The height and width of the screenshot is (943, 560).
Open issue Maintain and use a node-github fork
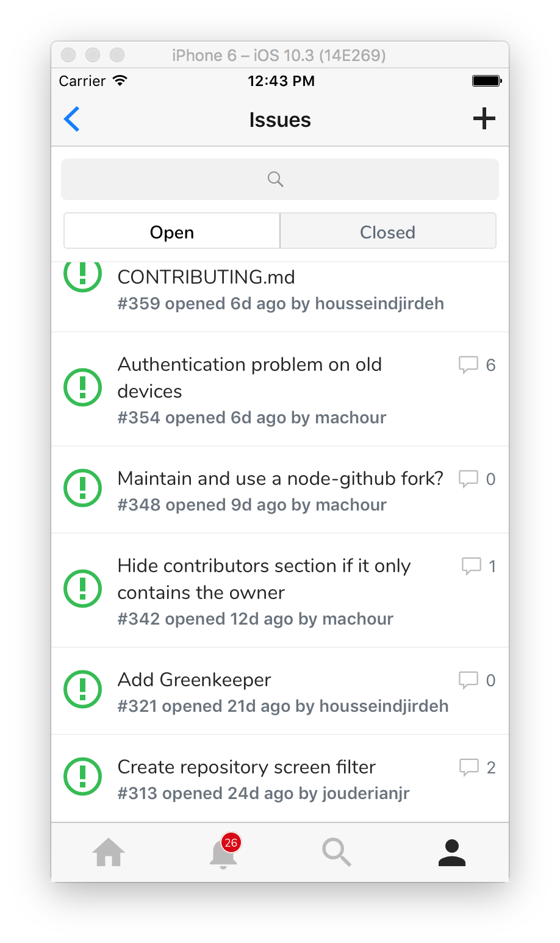[x=280, y=490]
